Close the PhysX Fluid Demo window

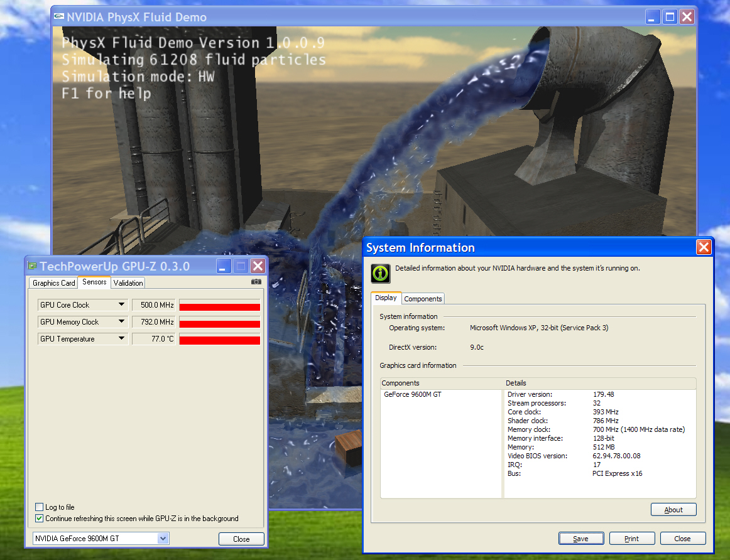click(687, 17)
